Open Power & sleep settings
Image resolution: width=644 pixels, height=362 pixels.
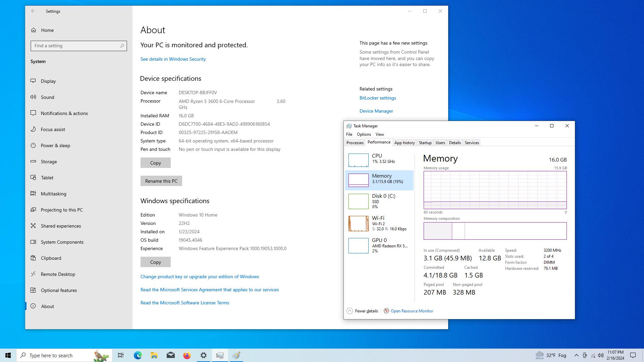[79, 145]
